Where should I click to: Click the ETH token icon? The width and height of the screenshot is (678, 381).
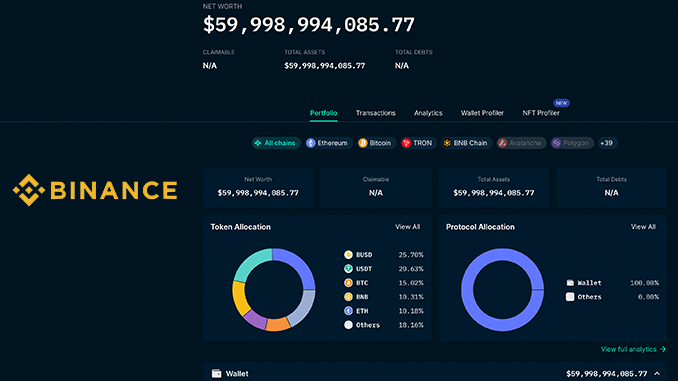[348, 311]
